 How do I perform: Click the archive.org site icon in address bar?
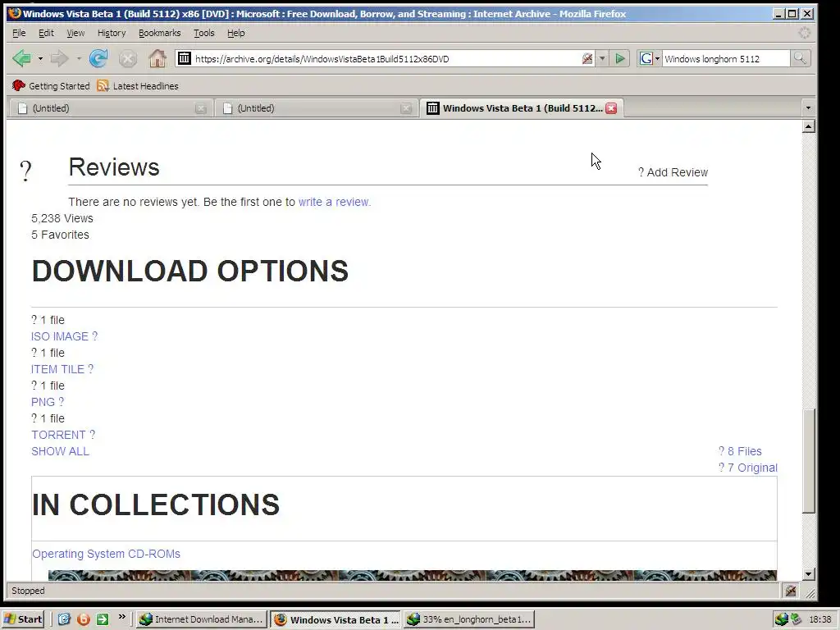pyautogui.click(x=185, y=58)
